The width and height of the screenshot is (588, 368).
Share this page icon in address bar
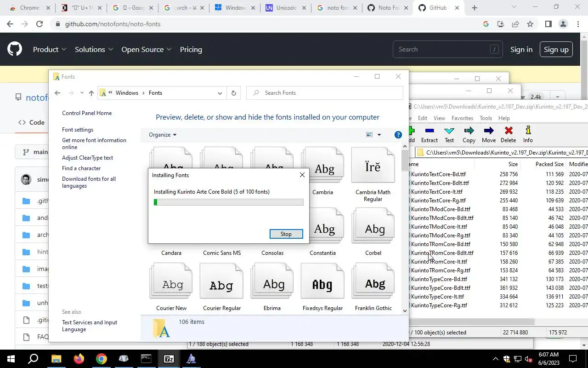(515, 24)
